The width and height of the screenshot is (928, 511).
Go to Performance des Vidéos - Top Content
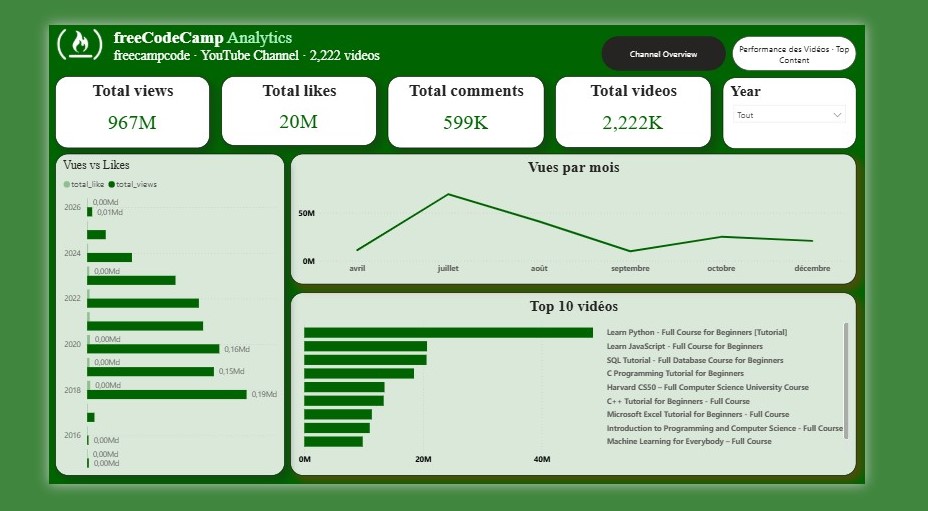coord(794,54)
